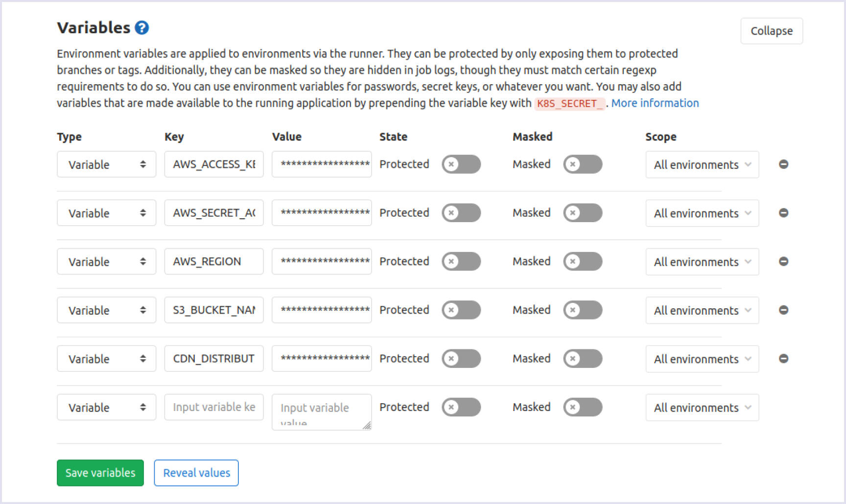Image resolution: width=846 pixels, height=504 pixels.
Task: Click the empty Input variable key field
Action: (214, 407)
